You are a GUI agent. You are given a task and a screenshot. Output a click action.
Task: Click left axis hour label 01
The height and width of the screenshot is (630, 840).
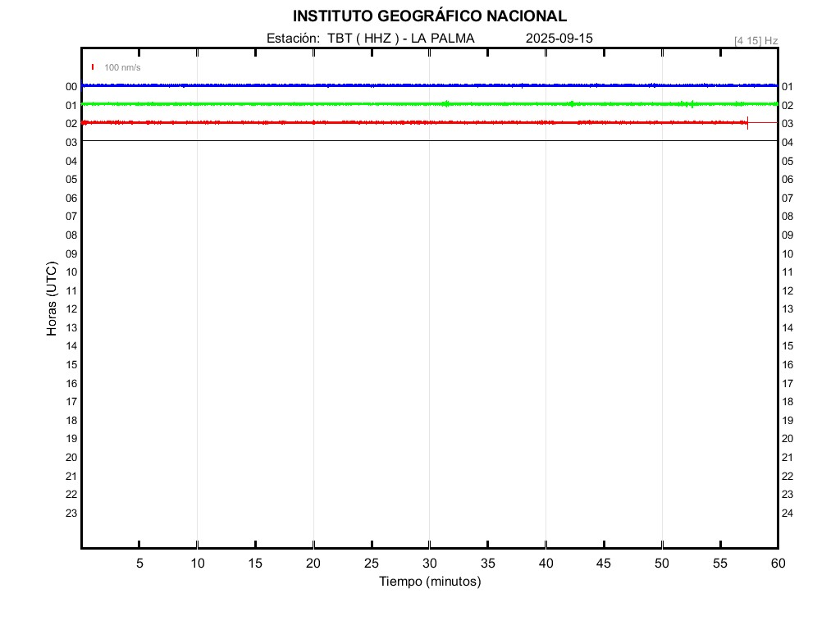(x=71, y=106)
